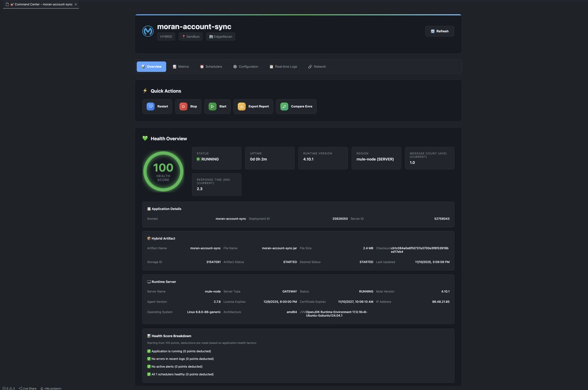Click the green heart Health Overview icon

[x=145, y=139]
